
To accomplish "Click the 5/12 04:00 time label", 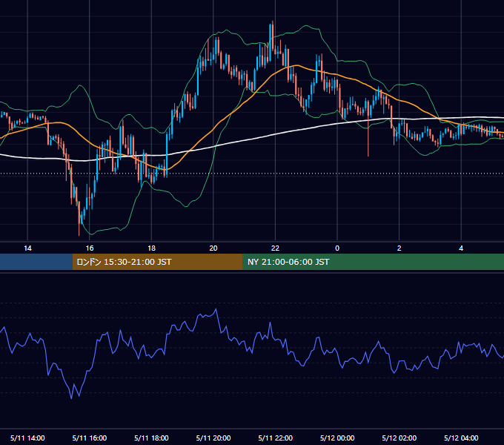I will pyautogui.click(x=461, y=438).
